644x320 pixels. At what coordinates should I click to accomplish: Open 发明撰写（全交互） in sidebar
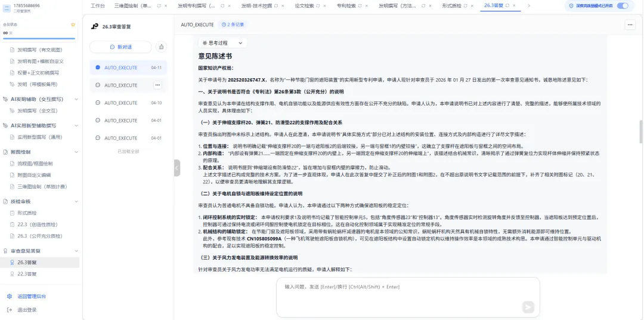[38, 110]
